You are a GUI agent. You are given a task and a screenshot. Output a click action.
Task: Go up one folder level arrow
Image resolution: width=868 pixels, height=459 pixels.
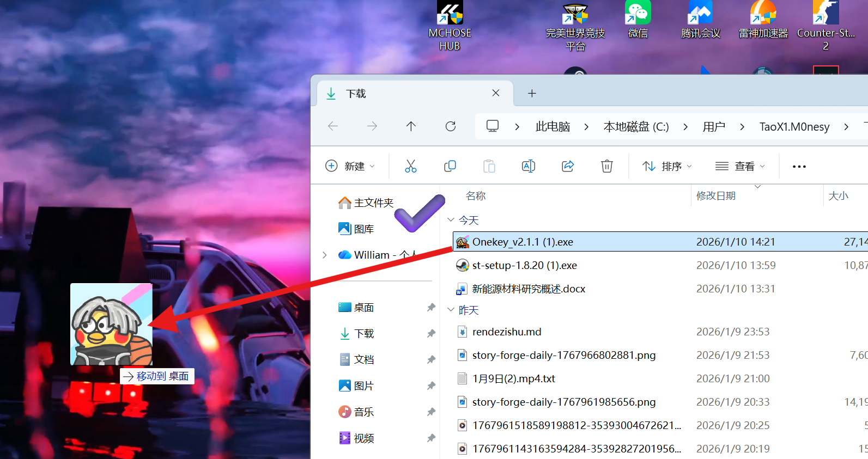411,126
